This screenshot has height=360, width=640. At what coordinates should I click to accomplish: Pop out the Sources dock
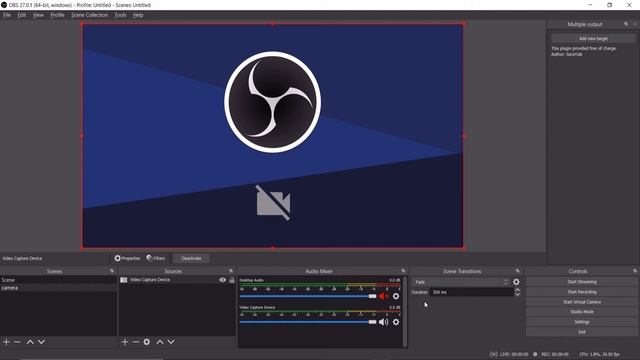tap(231, 271)
